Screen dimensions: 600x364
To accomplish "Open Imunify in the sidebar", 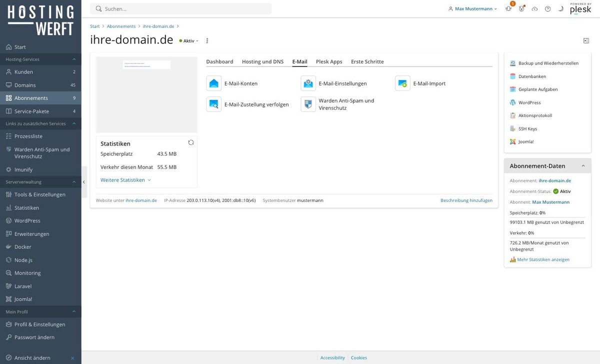I will [40, 169].
